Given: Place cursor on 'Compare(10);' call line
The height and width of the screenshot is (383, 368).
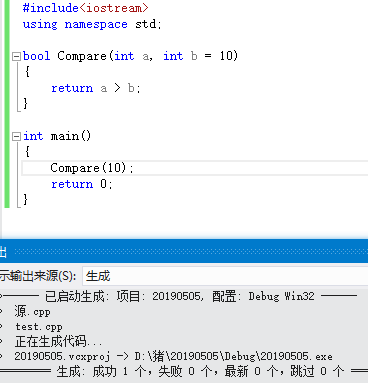Looking at the screenshot, I should 92,168.
